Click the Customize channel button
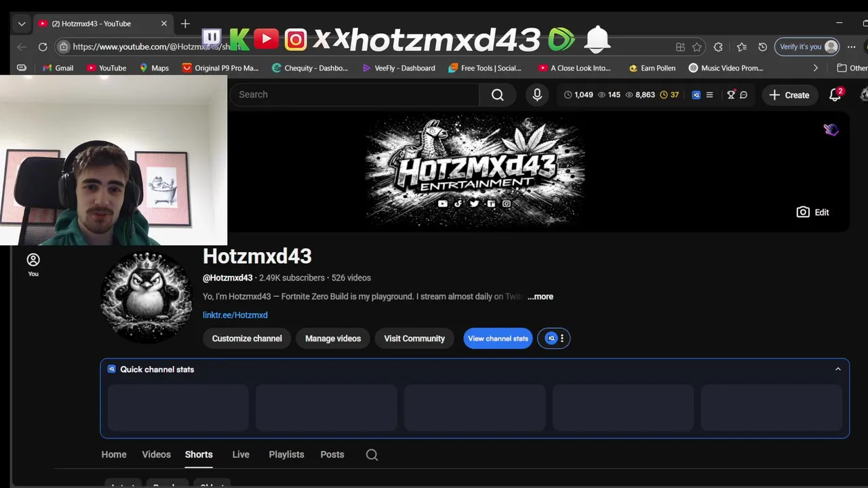This screenshot has width=868, height=488. (x=247, y=338)
